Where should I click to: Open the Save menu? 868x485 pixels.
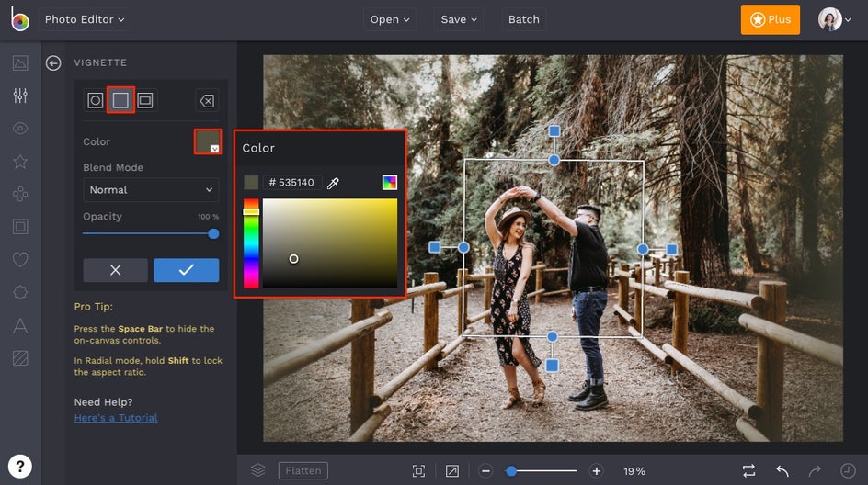coord(459,19)
